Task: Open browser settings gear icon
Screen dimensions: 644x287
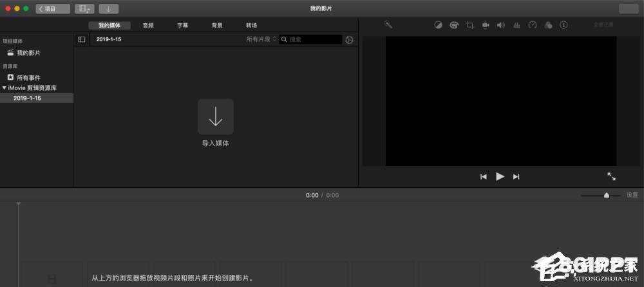Action: tap(350, 40)
